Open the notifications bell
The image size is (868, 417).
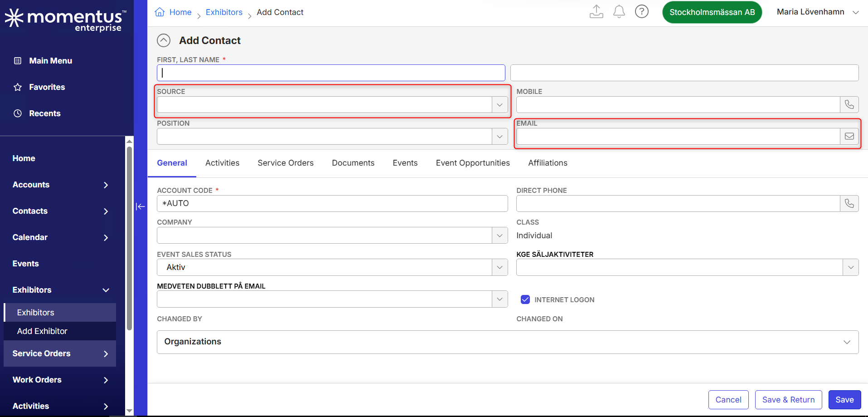[x=619, y=12]
